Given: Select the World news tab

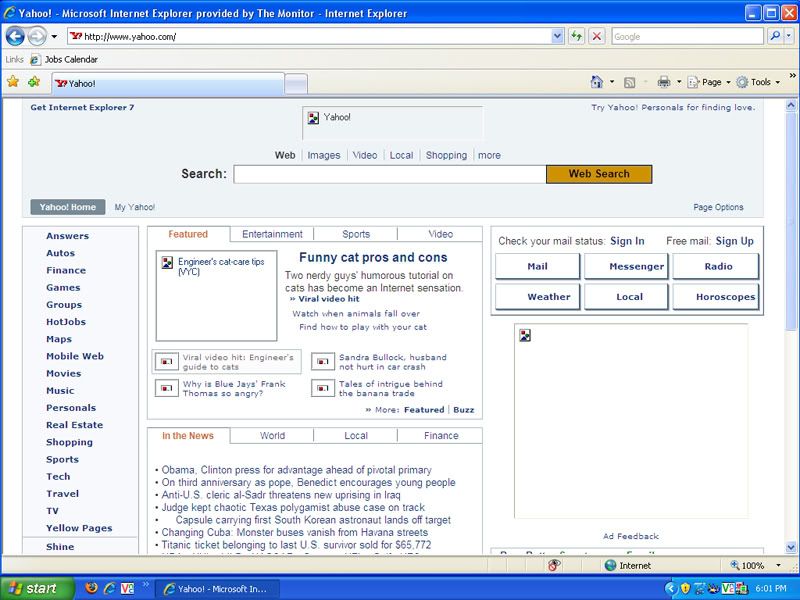Looking at the screenshot, I should pyautogui.click(x=272, y=436).
